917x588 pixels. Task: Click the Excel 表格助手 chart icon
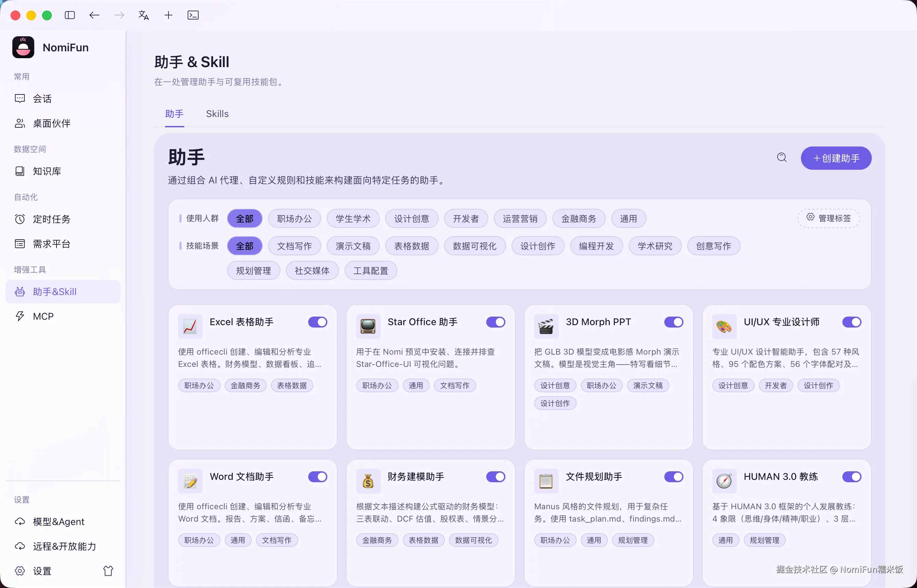coord(190,327)
